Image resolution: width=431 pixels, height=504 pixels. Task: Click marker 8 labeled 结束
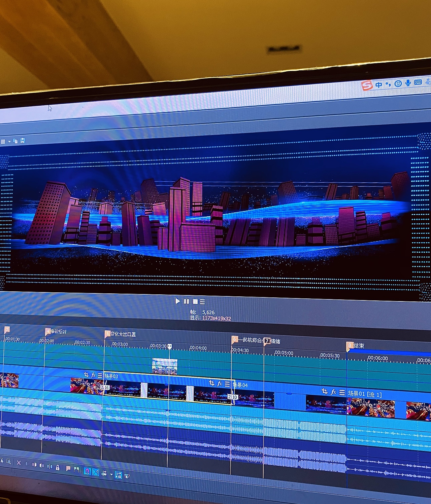click(x=350, y=346)
